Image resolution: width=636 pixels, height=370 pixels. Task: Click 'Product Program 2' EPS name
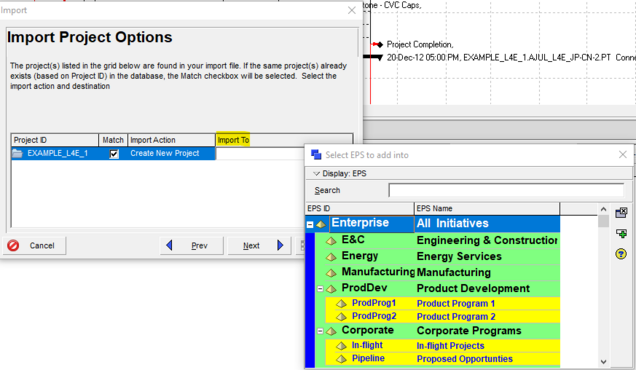[456, 317]
